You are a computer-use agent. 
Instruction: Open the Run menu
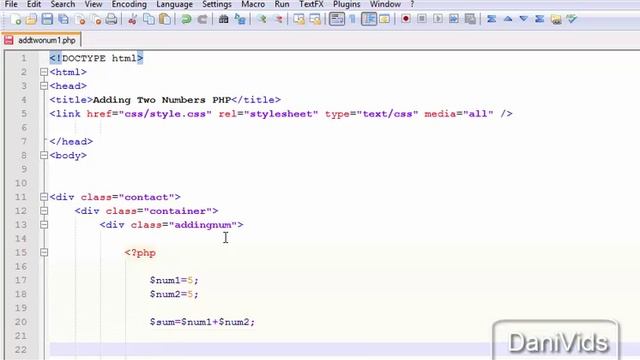pos(282,4)
